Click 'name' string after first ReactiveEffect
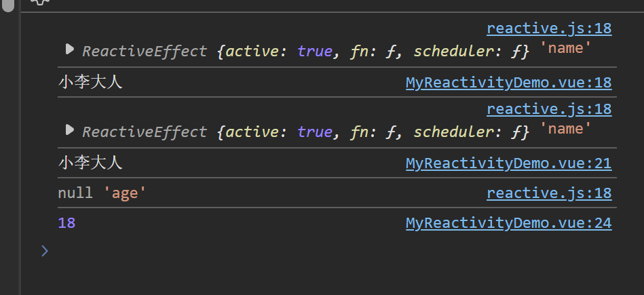Screen dimensions: 644x295 click(565, 51)
